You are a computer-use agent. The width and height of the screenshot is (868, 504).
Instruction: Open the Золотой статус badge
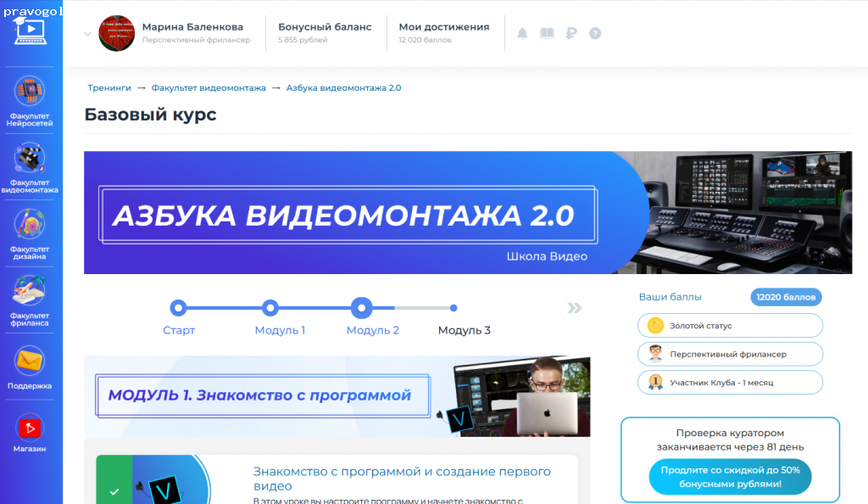pyautogui.click(x=729, y=325)
